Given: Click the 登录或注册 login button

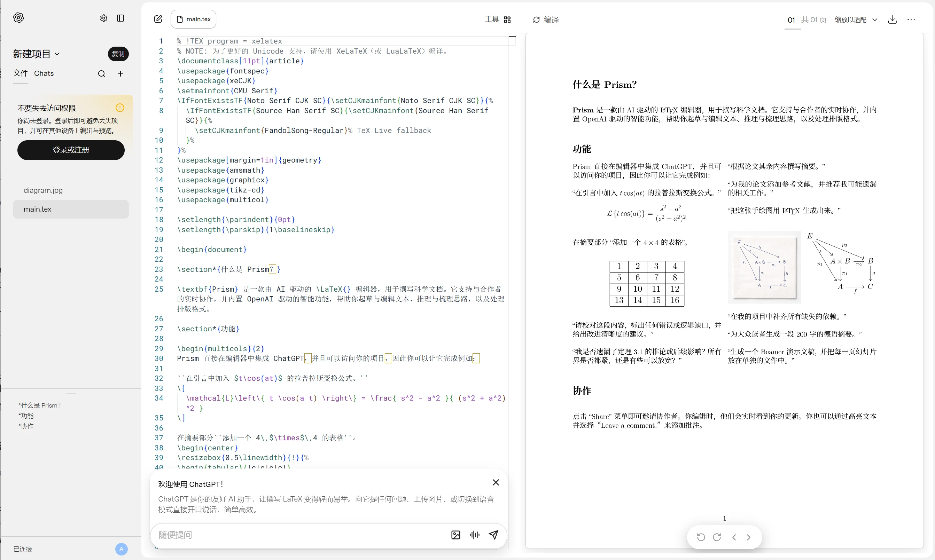Looking at the screenshot, I should (x=71, y=150).
